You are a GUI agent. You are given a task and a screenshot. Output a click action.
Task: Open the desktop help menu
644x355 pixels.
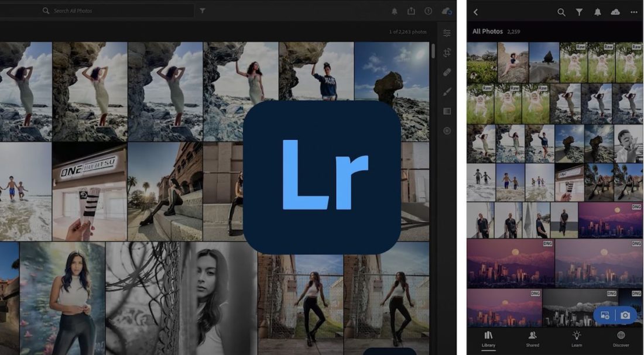click(x=429, y=11)
